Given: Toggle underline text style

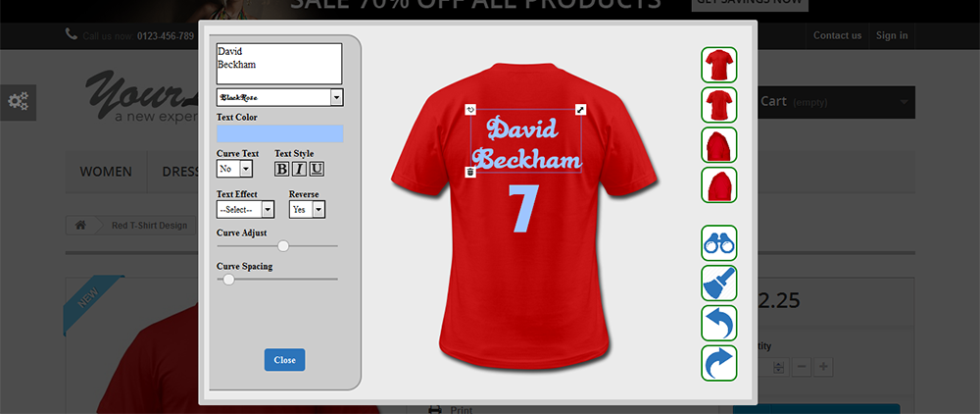Looking at the screenshot, I should [x=317, y=169].
